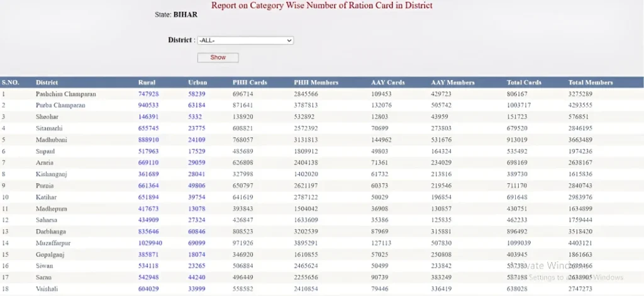This screenshot has height=296, width=644.
Task: Click Purnia's Rural count 661364
Action: [x=148, y=186]
